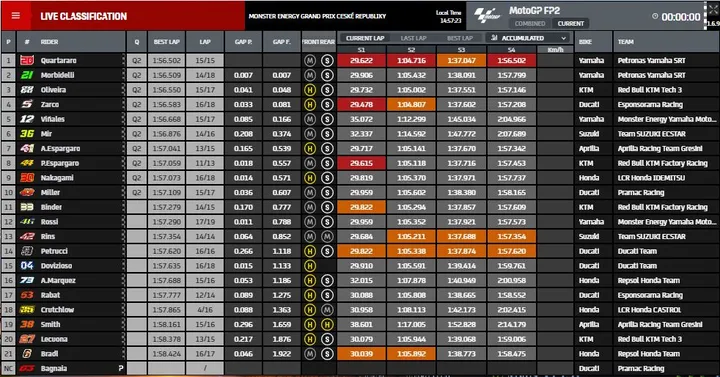This screenshot has width=720, height=377.
Task: Click the Local Time display
Action: point(449,17)
